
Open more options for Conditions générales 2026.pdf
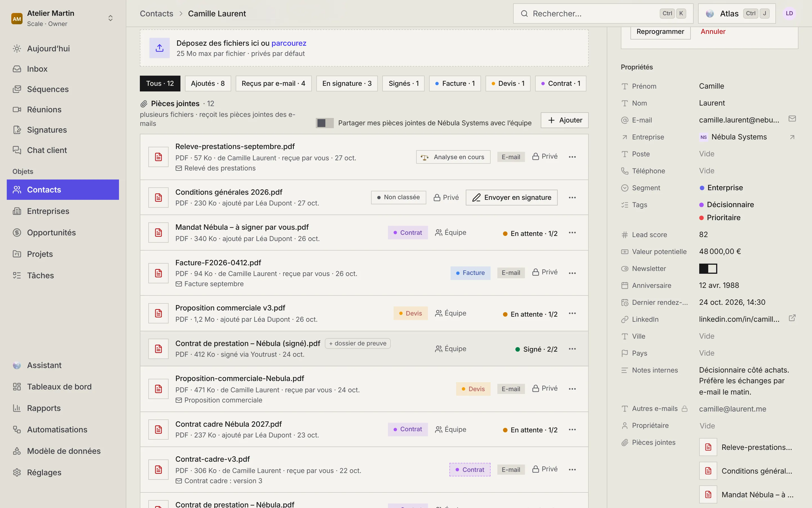click(x=572, y=198)
